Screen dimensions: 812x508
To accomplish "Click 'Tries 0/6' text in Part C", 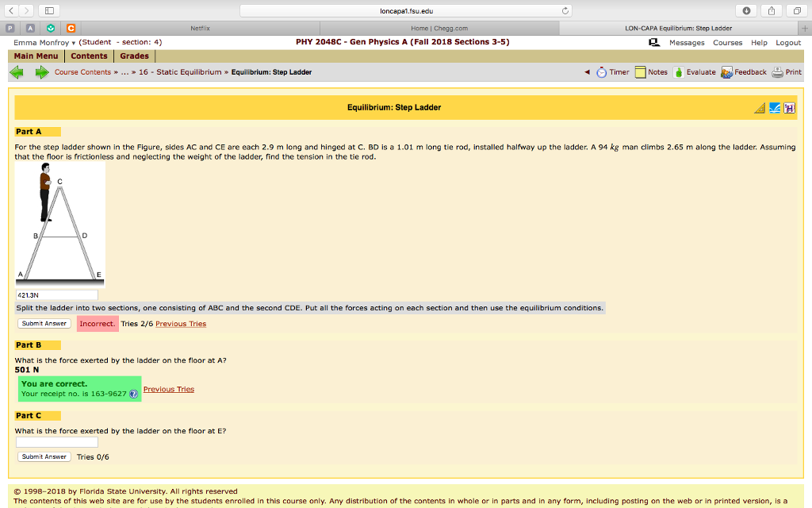I will pos(93,456).
